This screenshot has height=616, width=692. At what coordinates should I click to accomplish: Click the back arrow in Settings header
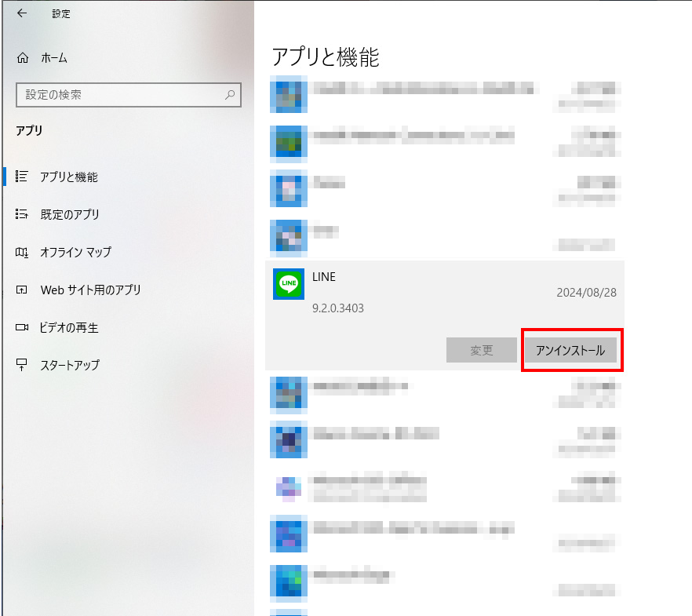point(22,13)
